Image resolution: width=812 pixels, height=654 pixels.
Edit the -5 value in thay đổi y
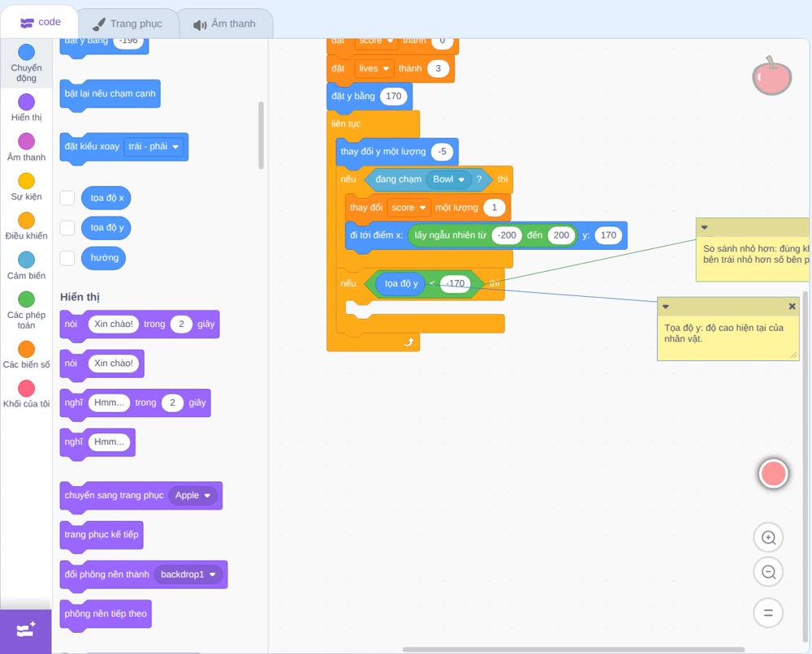tap(442, 152)
